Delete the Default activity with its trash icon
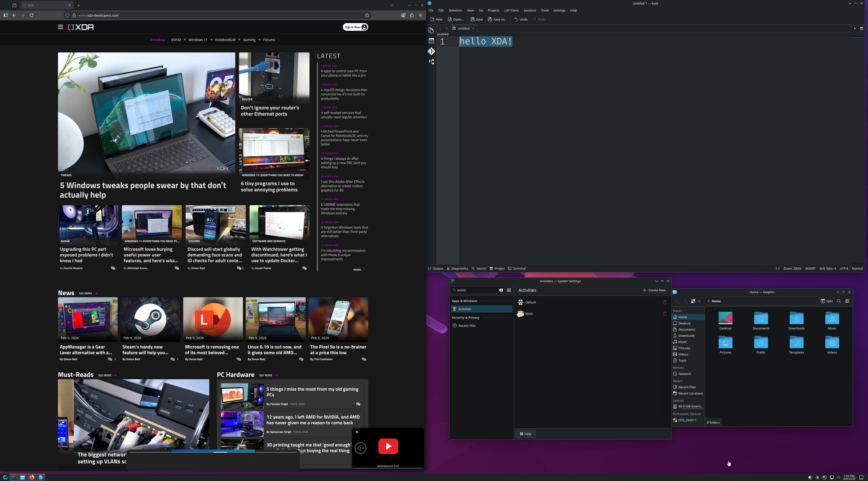The width and height of the screenshot is (868, 481). [x=665, y=302]
